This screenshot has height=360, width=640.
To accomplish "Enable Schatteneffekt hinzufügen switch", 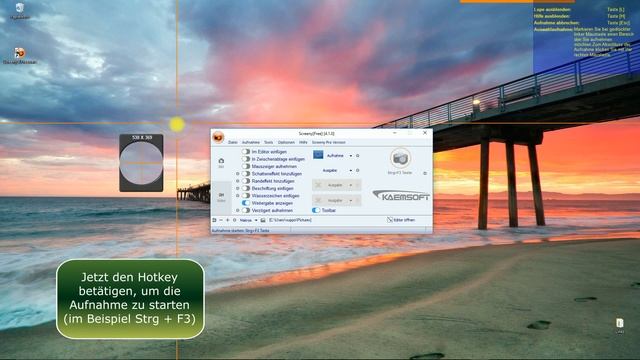I will (x=246, y=174).
